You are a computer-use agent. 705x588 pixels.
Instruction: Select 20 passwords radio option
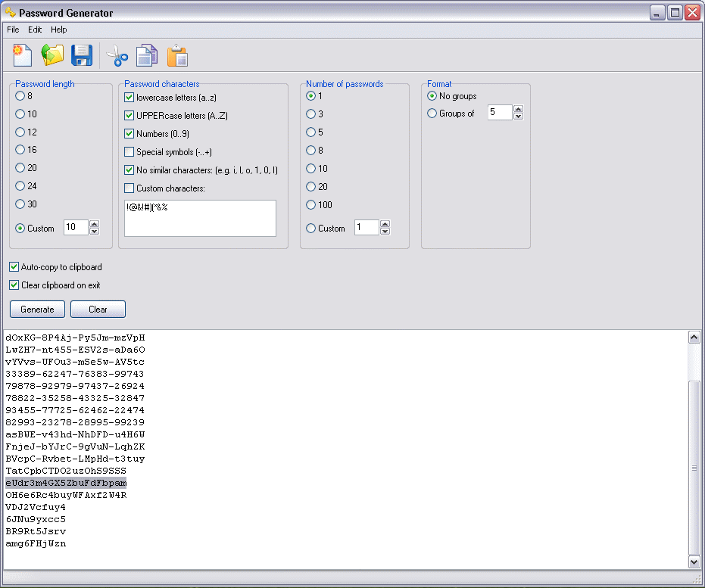click(310, 186)
